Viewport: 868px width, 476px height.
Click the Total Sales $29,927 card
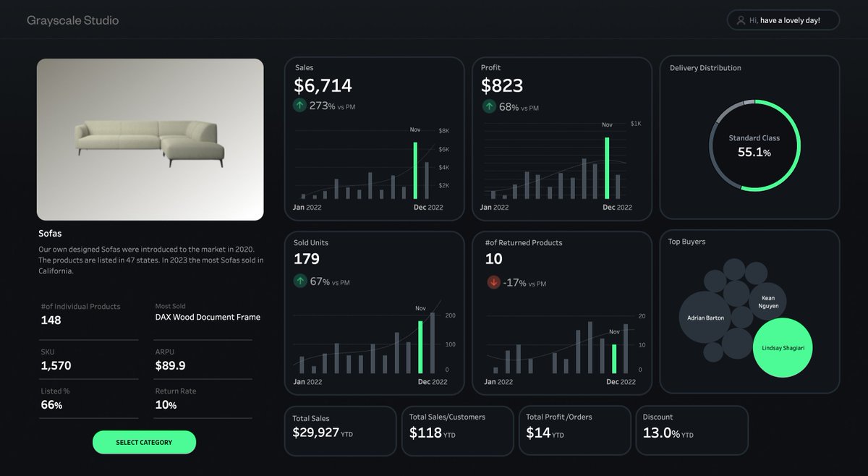click(340, 430)
